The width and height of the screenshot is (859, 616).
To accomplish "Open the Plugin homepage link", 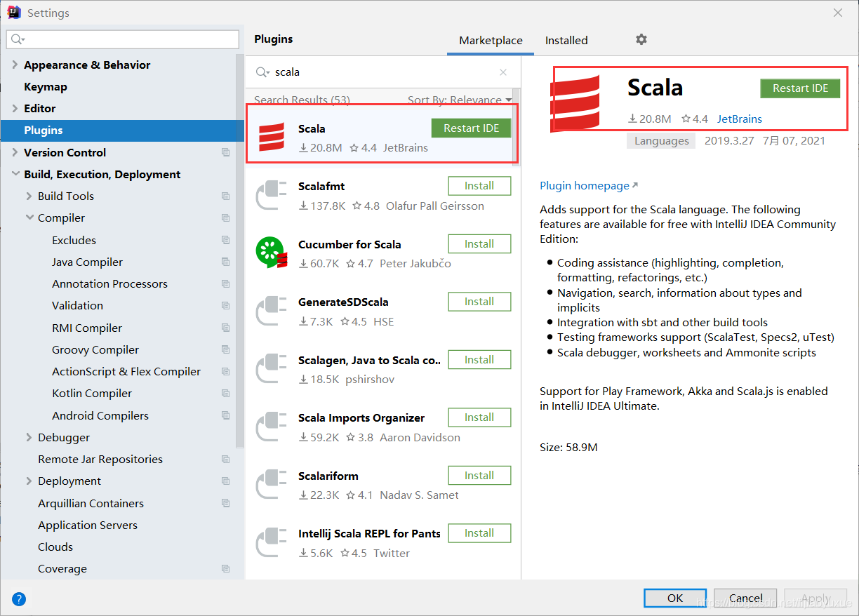I will (x=588, y=186).
